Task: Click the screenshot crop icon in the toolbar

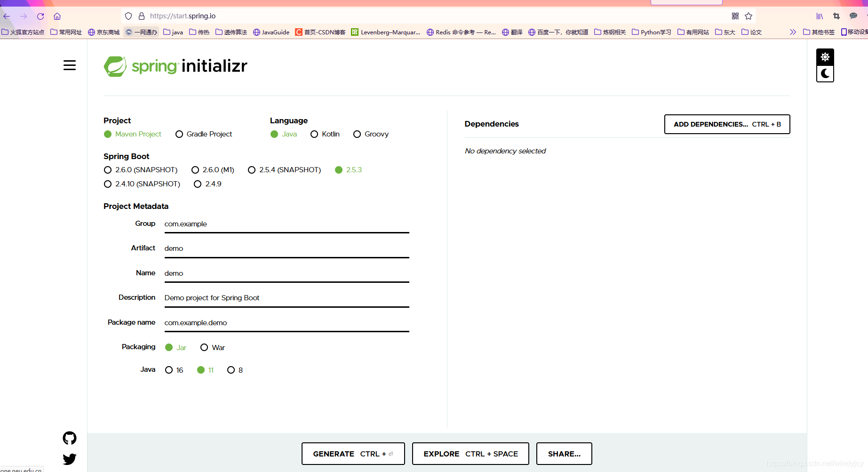Action: coord(836,16)
